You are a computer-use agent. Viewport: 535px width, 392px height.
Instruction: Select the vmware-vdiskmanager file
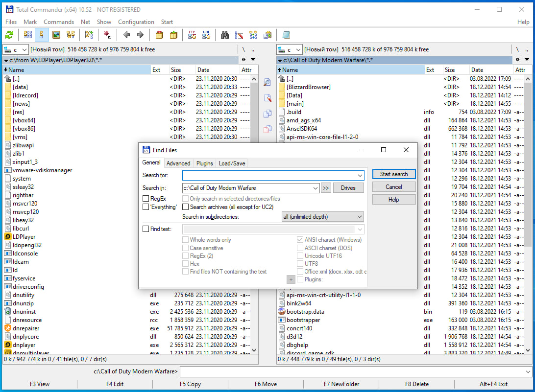point(42,170)
